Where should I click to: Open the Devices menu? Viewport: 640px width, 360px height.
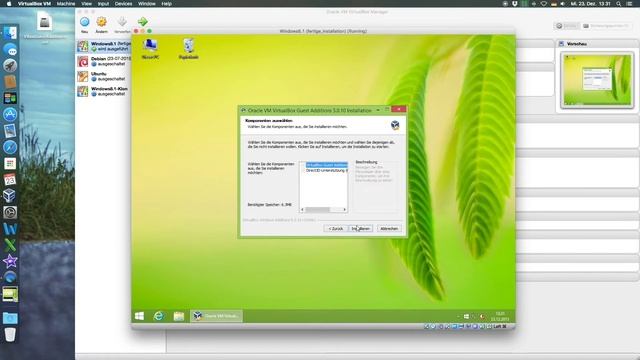(x=123, y=4)
